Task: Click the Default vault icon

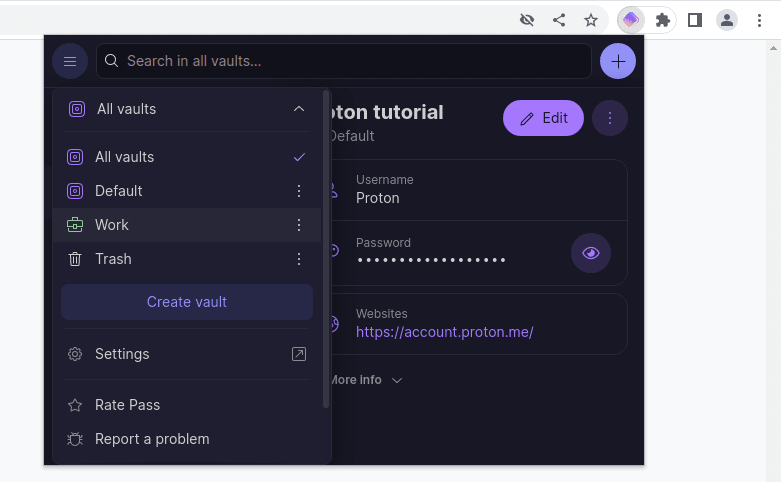Action: (75, 191)
